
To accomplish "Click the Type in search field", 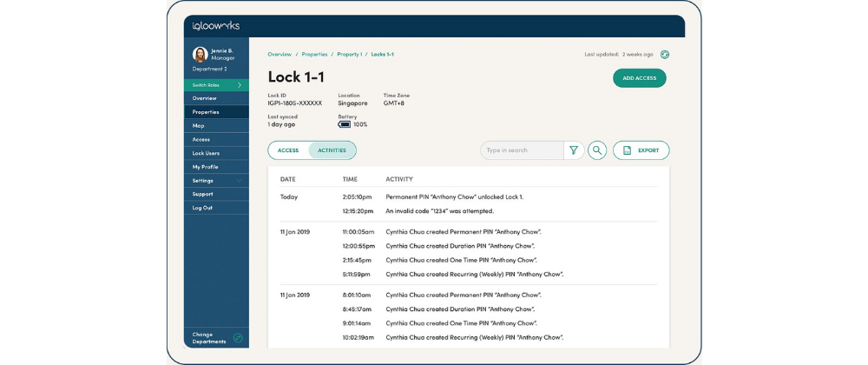I will [x=522, y=150].
